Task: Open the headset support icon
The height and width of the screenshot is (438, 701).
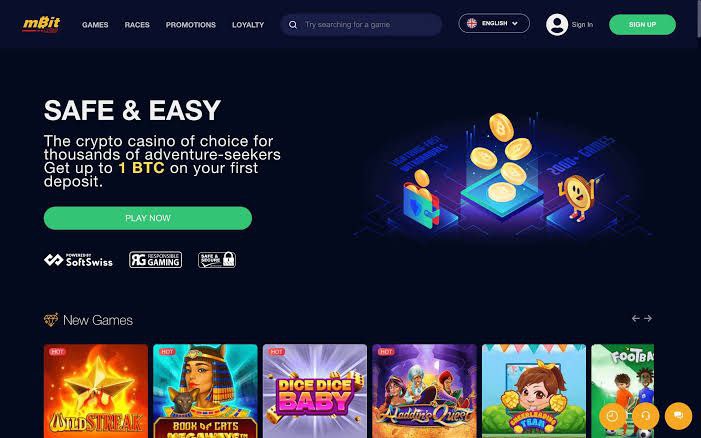Action: tap(645, 416)
